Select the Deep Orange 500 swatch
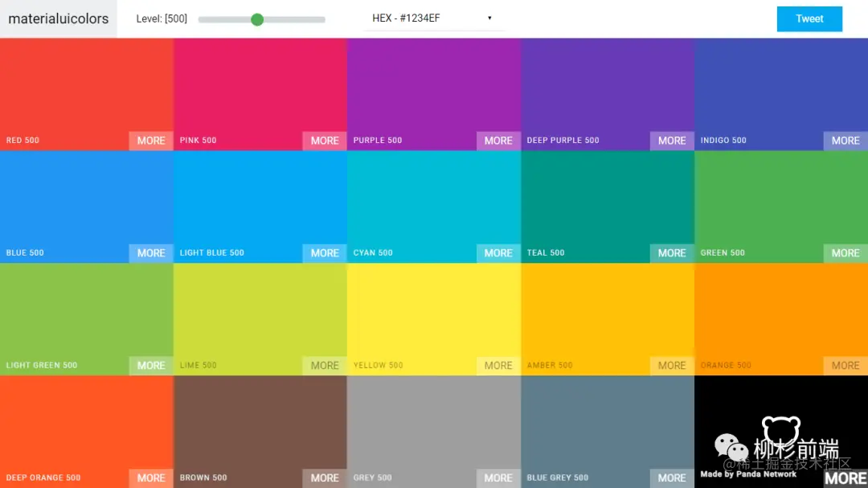 pyautogui.click(x=86, y=432)
